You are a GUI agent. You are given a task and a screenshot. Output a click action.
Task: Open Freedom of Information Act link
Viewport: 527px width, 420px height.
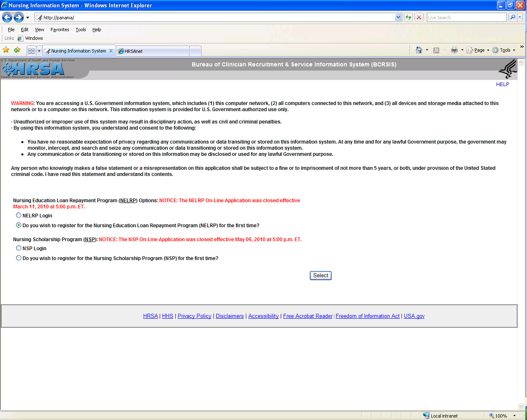[368, 316]
